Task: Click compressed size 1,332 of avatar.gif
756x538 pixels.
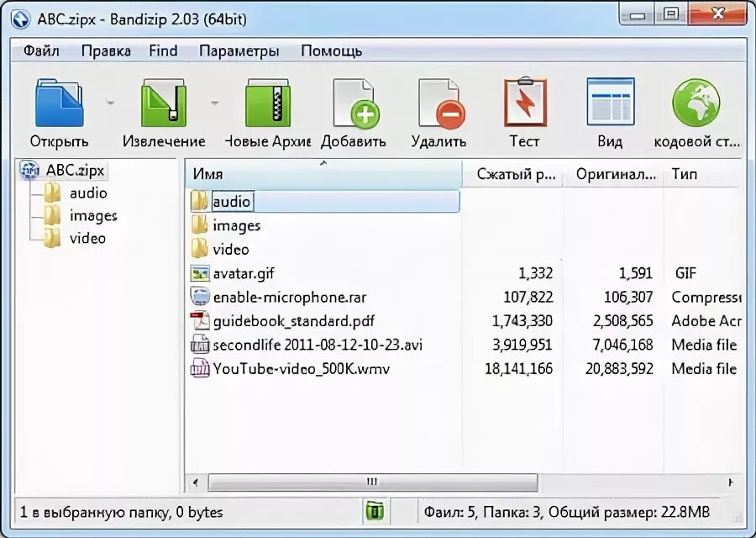Action: [535, 273]
